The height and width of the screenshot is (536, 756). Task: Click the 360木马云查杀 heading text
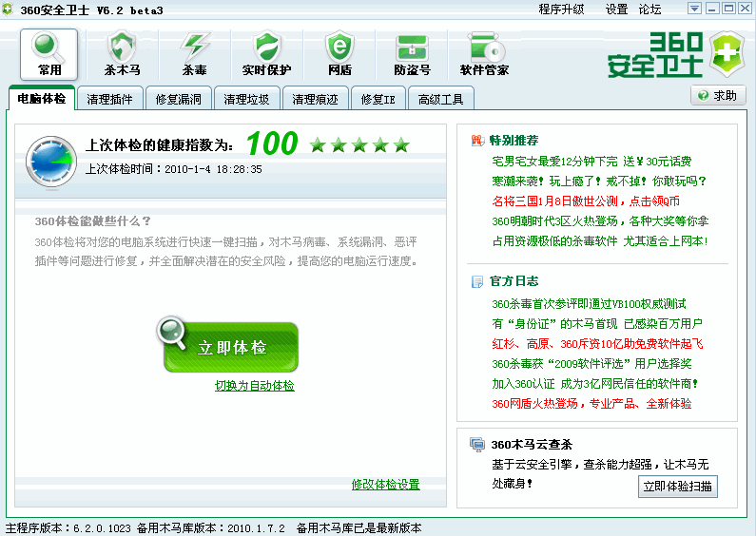click(x=532, y=445)
